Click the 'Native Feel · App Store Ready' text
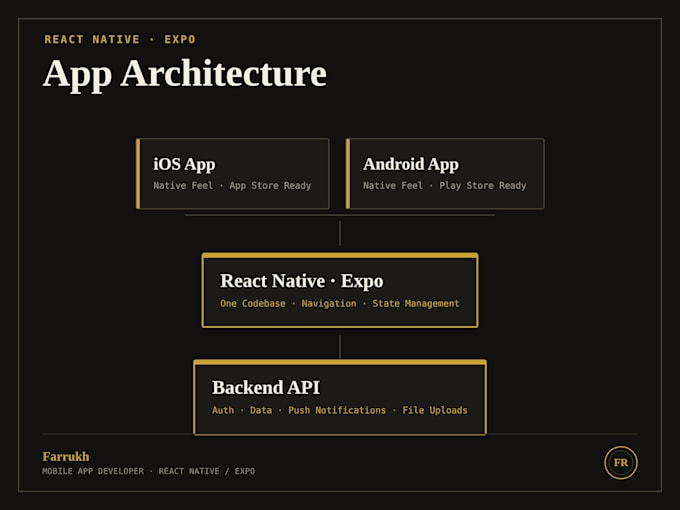The image size is (680, 510). tap(232, 186)
